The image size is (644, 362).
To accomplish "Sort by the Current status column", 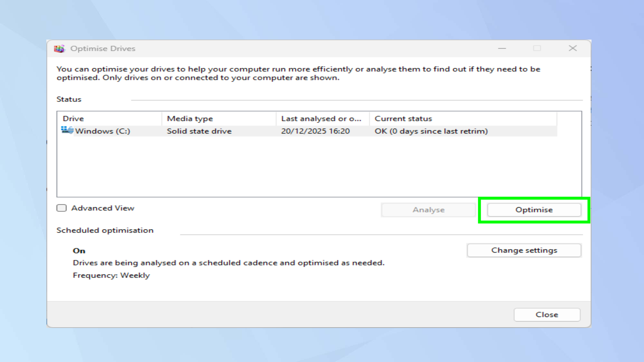I will point(403,118).
